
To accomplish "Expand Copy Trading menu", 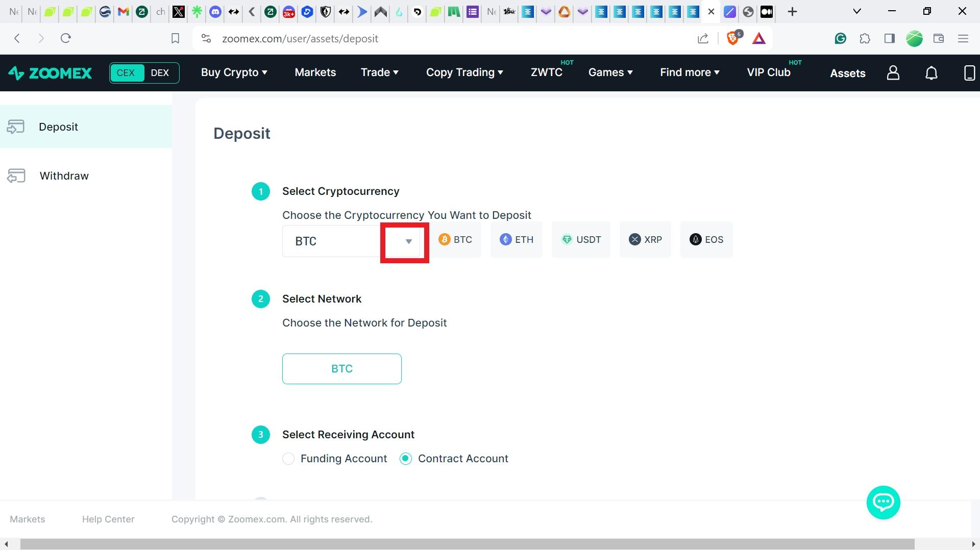I will point(465,72).
